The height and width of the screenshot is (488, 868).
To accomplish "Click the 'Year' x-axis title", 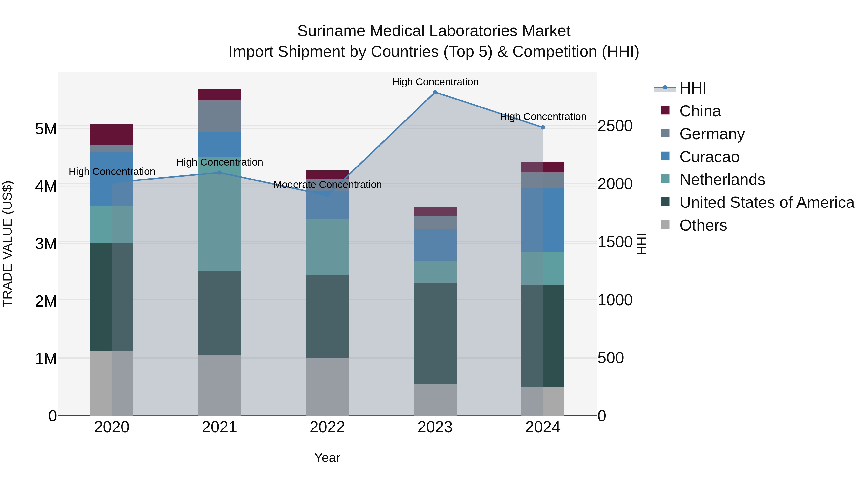I will (327, 458).
